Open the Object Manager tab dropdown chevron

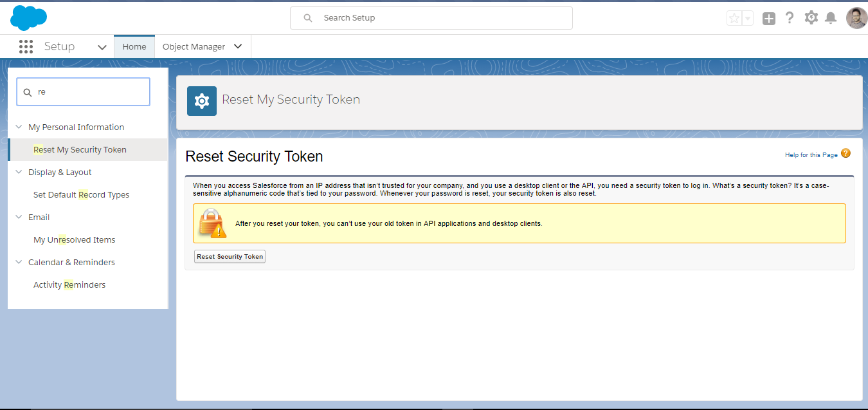[238, 46]
